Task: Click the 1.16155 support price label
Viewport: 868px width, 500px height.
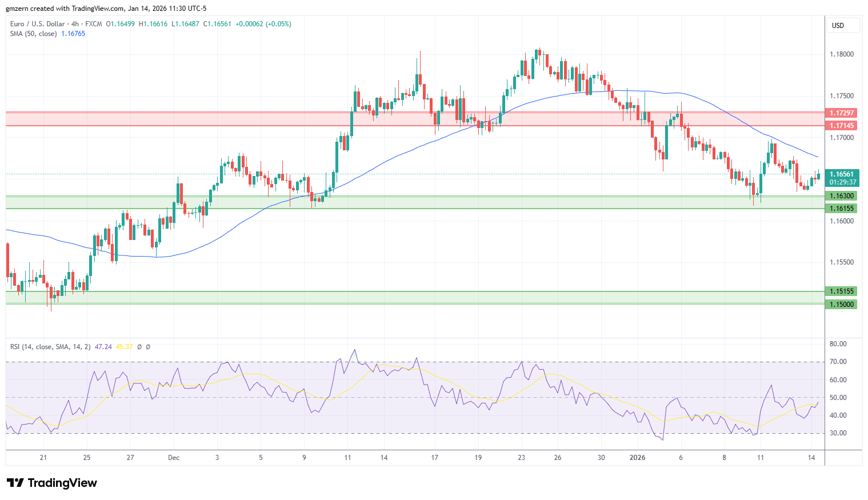Action: click(x=842, y=209)
